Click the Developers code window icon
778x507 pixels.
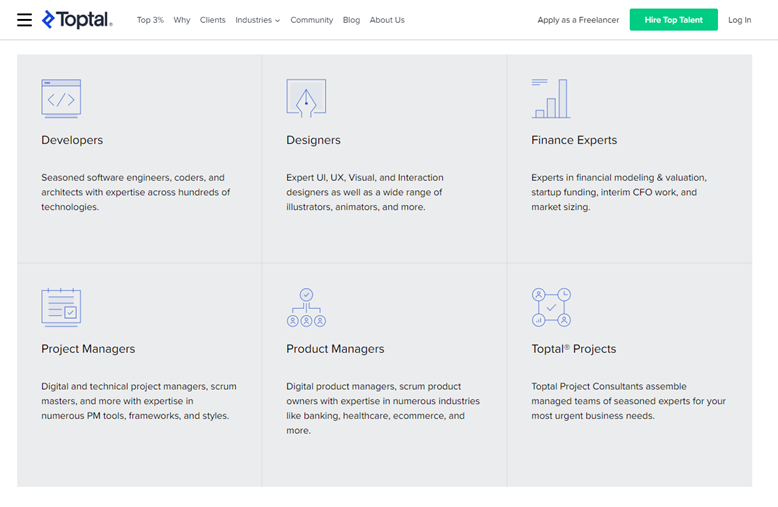pos(61,98)
